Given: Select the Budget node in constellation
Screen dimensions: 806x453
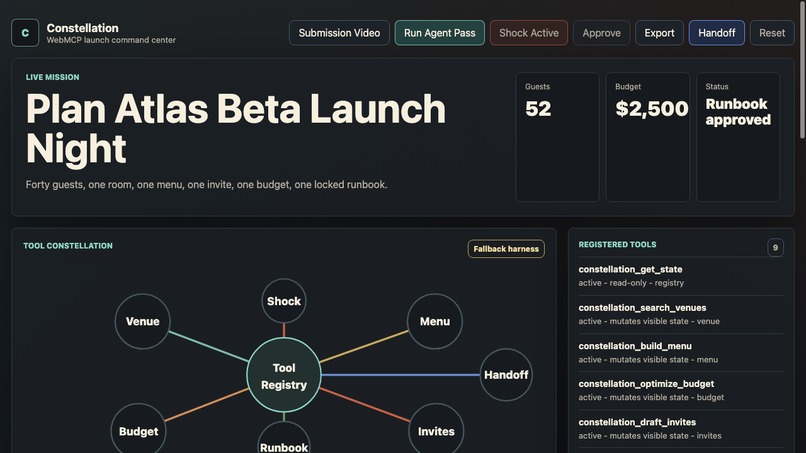Looking at the screenshot, I should (x=138, y=431).
